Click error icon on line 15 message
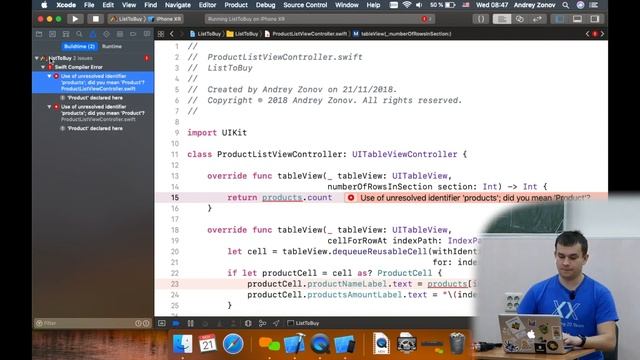Screen dimensions: 640x360 (x=351, y=198)
